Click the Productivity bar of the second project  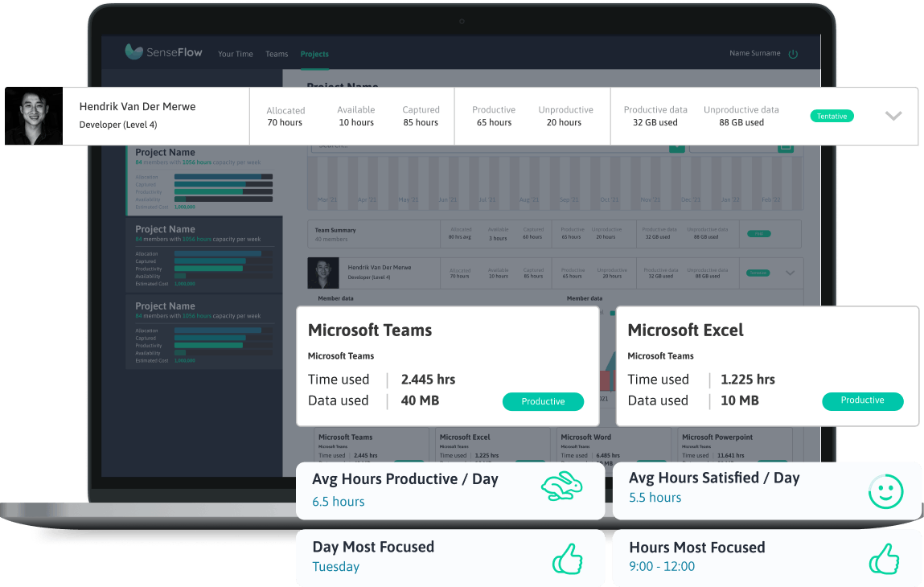pyautogui.click(x=224, y=269)
